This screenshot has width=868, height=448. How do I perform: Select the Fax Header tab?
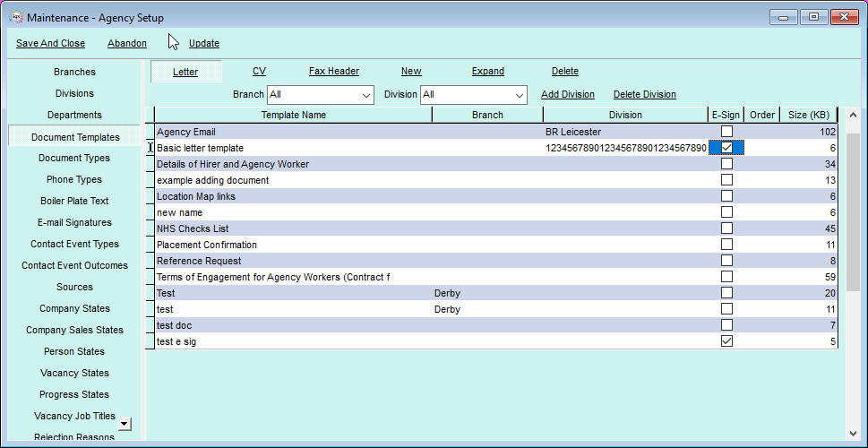334,71
